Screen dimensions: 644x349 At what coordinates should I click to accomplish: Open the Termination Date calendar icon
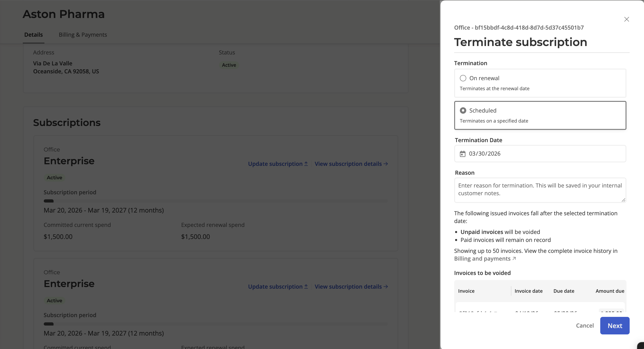coord(463,154)
